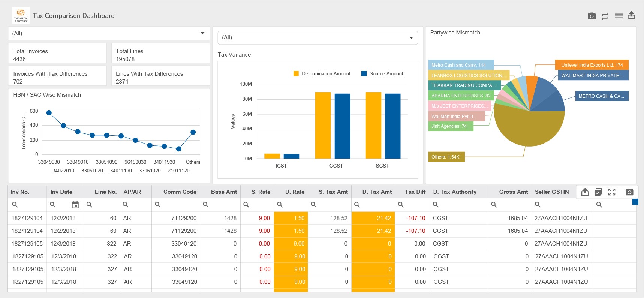Click the blue table scrollbar handle
The height and width of the screenshot is (298, 644).
(x=635, y=202)
